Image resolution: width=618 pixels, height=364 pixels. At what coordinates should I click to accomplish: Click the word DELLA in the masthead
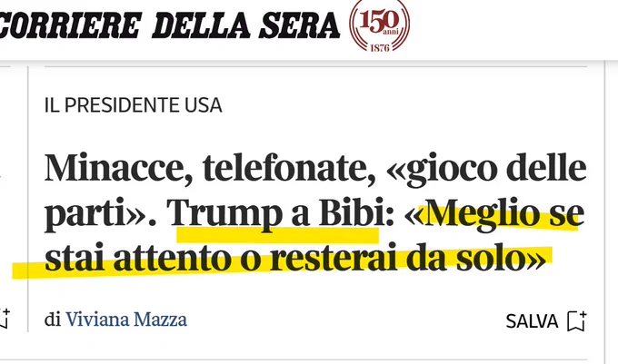pos(201,25)
